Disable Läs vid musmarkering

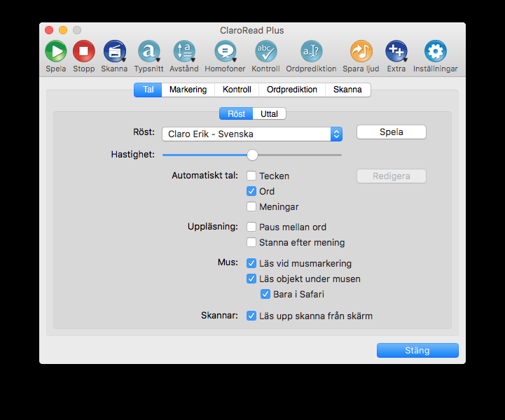tap(251, 263)
